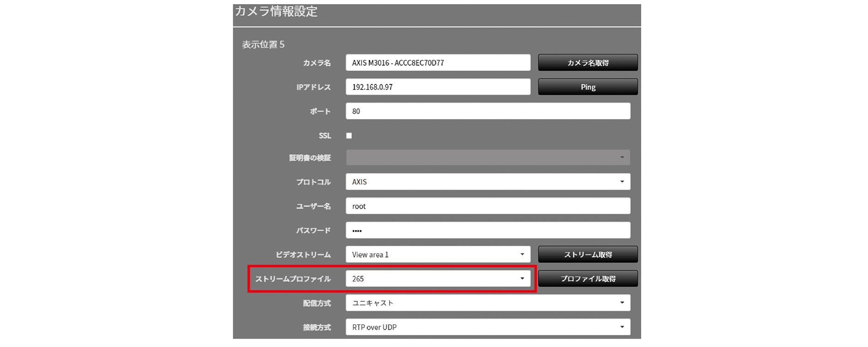Image resolution: width=868 pixels, height=347 pixels.
Task: Click the プロファイル取得 button
Action: coord(588,279)
